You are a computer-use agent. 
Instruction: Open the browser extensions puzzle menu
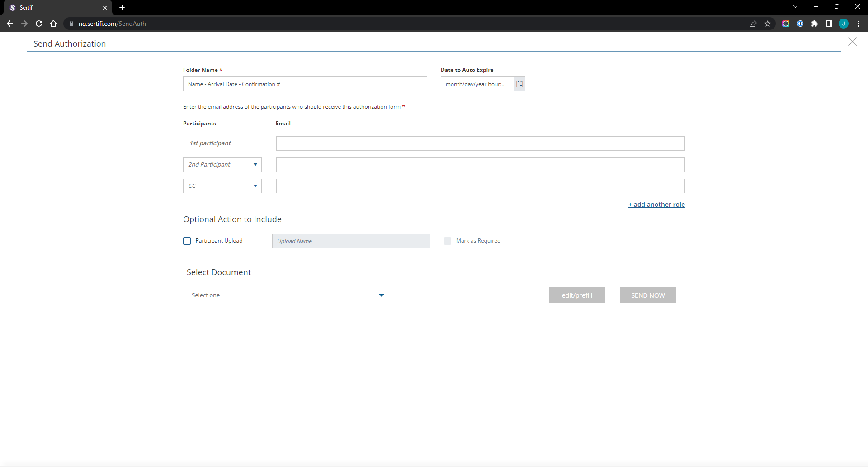click(815, 24)
